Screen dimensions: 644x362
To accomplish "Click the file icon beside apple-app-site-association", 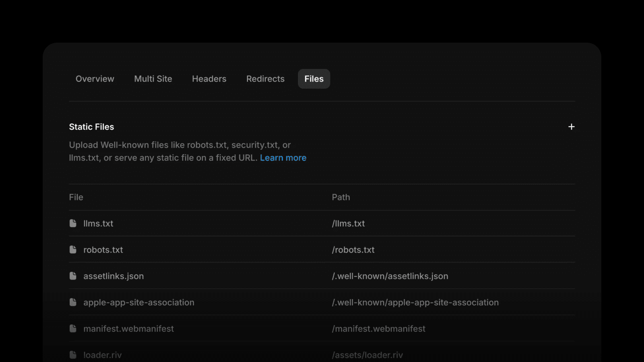I will pyautogui.click(x=73, y=302).
